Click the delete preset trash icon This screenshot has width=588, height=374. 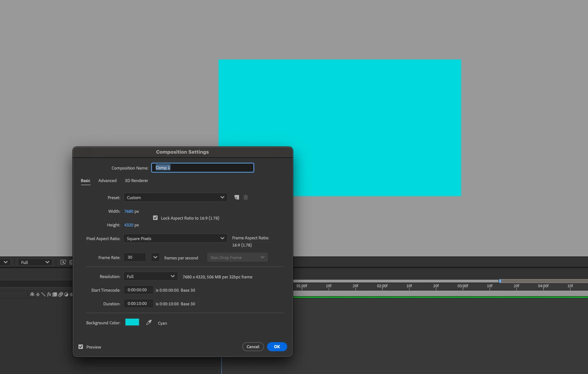[246, 197]
